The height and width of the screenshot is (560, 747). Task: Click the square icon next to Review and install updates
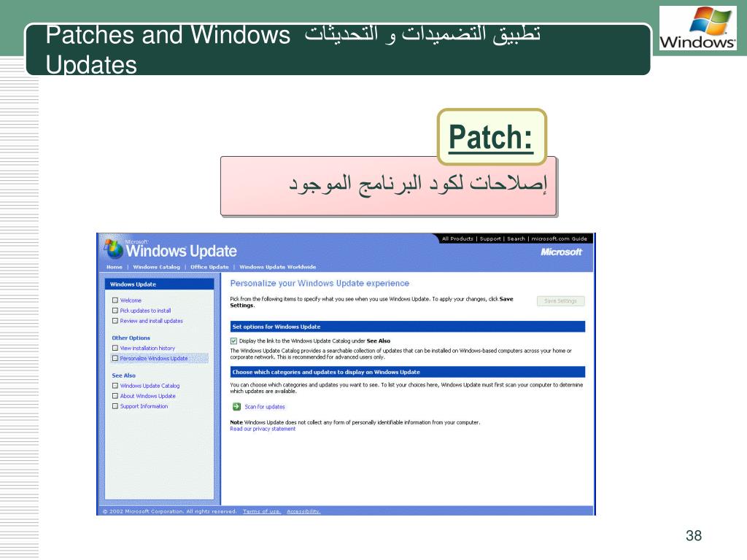tap(115, 321)
